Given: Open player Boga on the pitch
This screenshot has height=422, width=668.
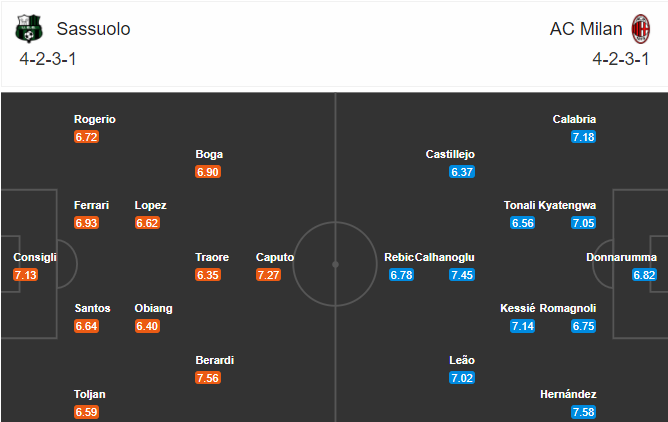Looking at the screenshot, I should click(x=209, y=154).
